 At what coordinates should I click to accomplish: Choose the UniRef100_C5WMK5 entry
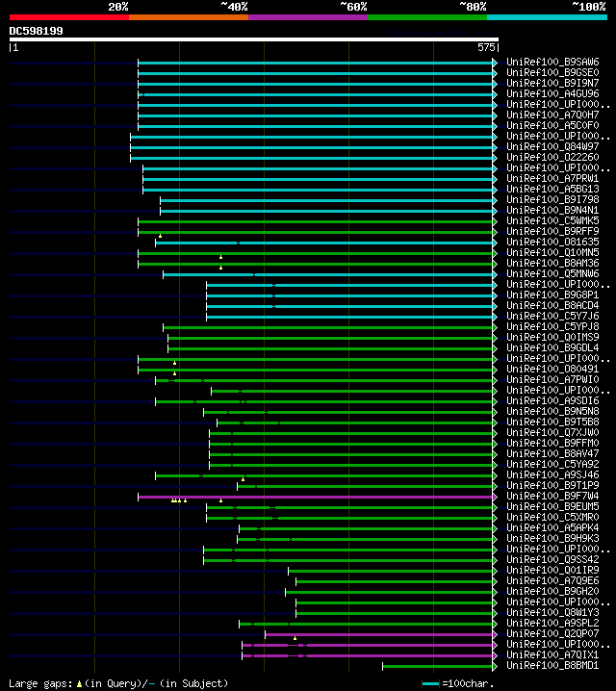point(552,220)
